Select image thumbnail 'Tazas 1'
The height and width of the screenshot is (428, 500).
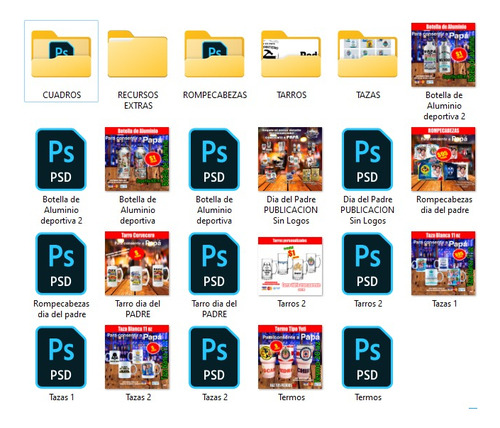coord(443,263)
